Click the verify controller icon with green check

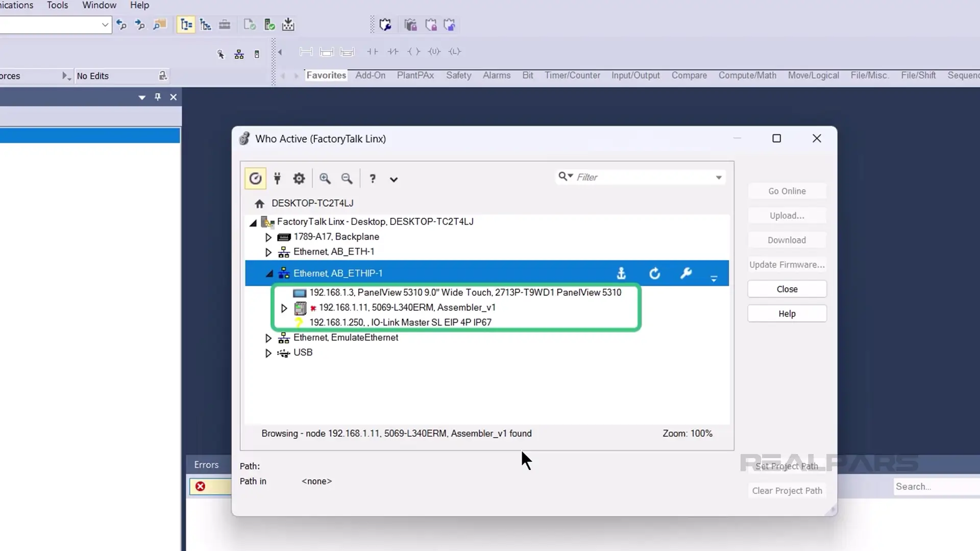click(269, 24)
